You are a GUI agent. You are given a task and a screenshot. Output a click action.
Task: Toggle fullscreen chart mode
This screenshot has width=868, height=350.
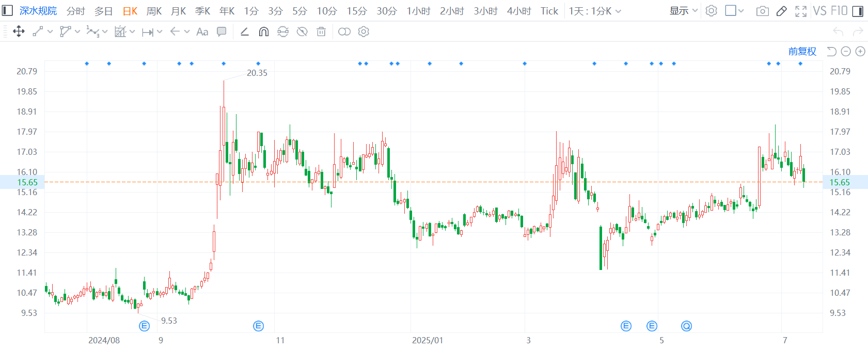[801, 11]
